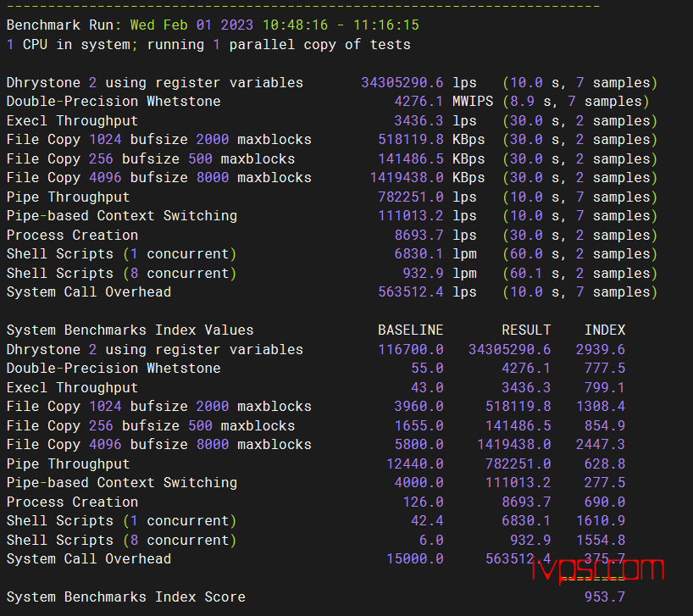Select the File Copy 256 baseline 1655.0
The image size is (693, 616).
[419, 425]
